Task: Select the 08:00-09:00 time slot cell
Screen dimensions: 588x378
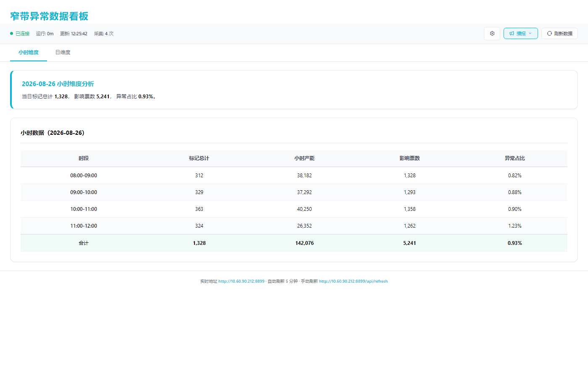Action: pos(84,176)
